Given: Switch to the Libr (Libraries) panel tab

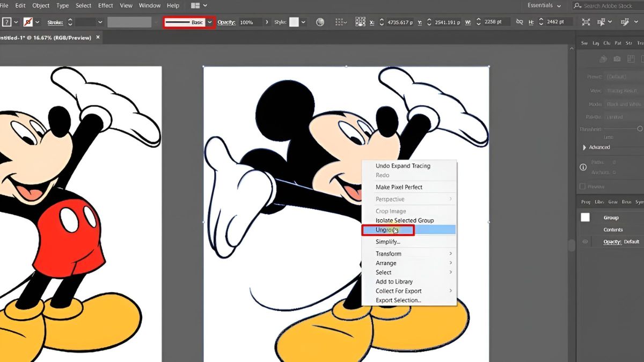Looking at the screenshot, I should [599, 202].
